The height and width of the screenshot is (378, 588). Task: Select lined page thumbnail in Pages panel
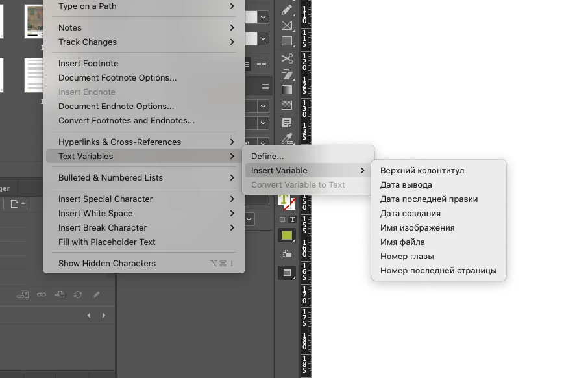coord(34,75)
